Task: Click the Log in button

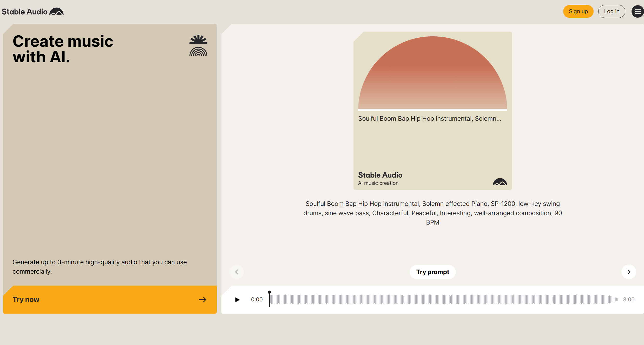Action: (x=612, y=11)
